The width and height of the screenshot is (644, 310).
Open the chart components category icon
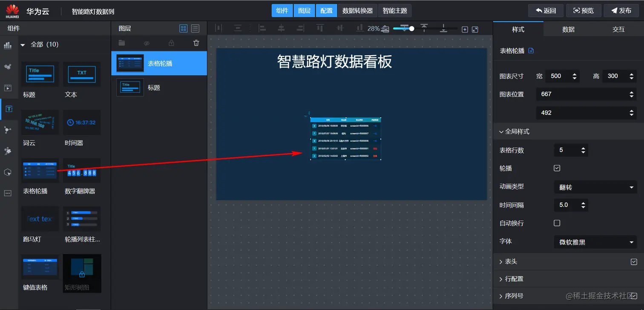point(8,46)
